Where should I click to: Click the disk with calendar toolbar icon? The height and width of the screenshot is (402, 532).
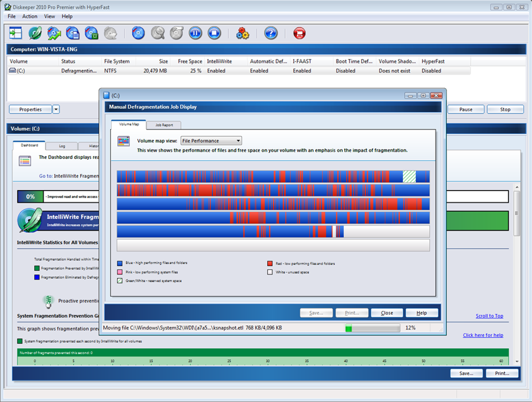point(92,33)
